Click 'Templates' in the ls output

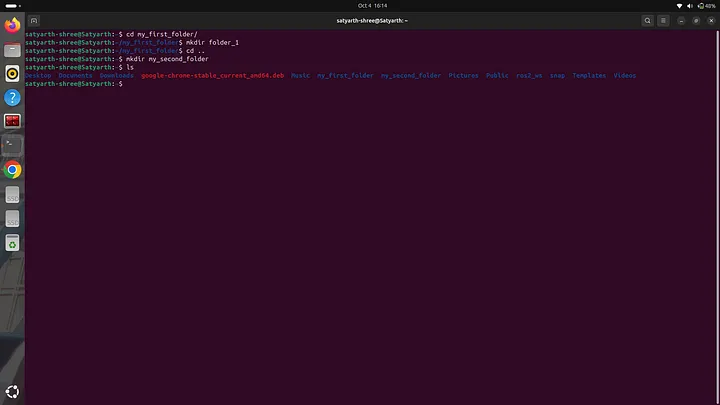tap(589, 75)
